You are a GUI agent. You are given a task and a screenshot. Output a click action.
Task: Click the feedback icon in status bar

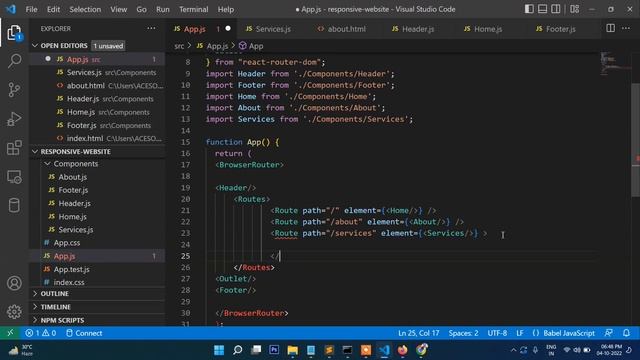(609, 333)
